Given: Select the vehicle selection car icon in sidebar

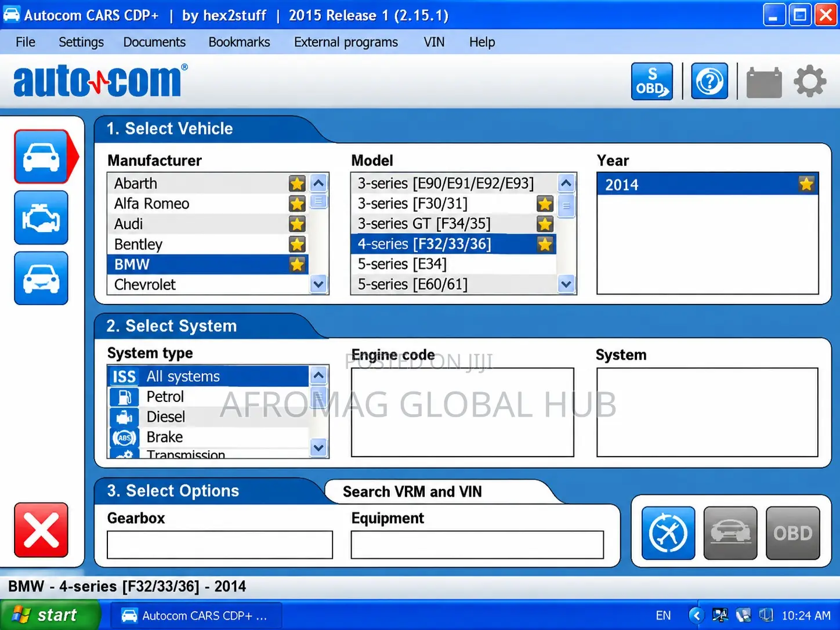Looking at the screenshot, I should pyautogui.click(x=41, y=157).
